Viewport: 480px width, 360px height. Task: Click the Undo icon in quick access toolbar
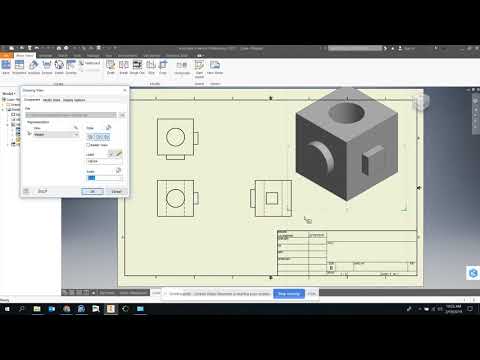pos(37,48)
